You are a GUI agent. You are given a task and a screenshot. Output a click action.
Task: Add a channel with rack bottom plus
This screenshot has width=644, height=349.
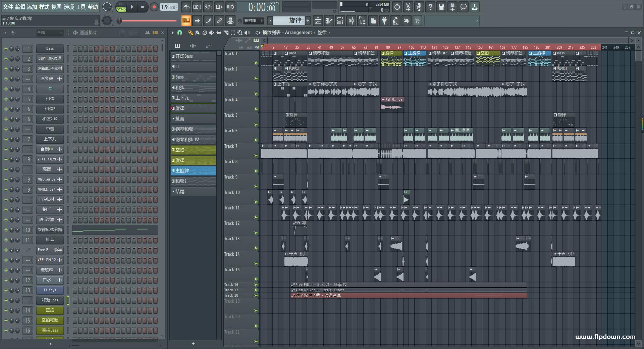click(x=50, y=344)
